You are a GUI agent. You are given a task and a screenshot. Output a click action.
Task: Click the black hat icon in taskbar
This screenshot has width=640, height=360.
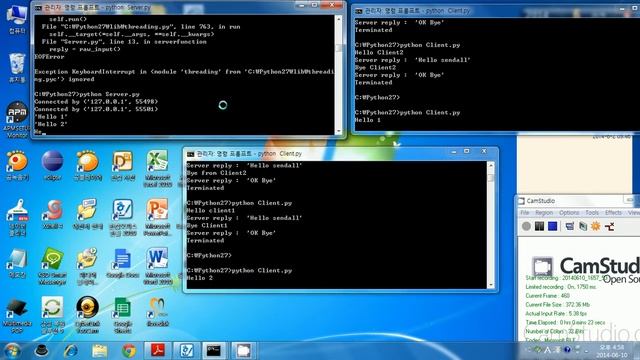coord(41,351)
